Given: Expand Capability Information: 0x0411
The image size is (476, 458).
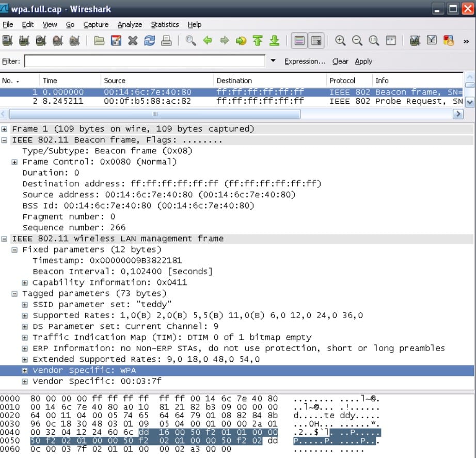Looking at the screenshot, I should tap(25, 283).
